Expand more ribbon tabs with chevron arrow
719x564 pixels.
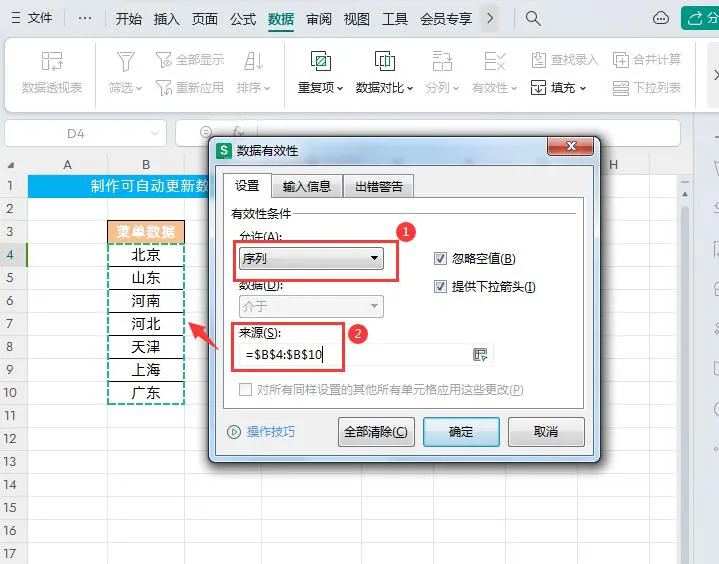[x=490, y=19]
